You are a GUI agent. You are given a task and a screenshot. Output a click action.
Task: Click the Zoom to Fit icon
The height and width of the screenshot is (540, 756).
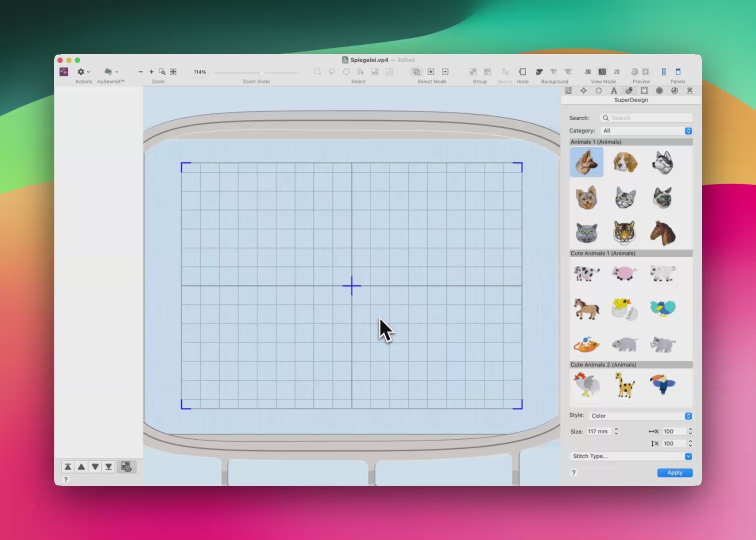(173, 72)
